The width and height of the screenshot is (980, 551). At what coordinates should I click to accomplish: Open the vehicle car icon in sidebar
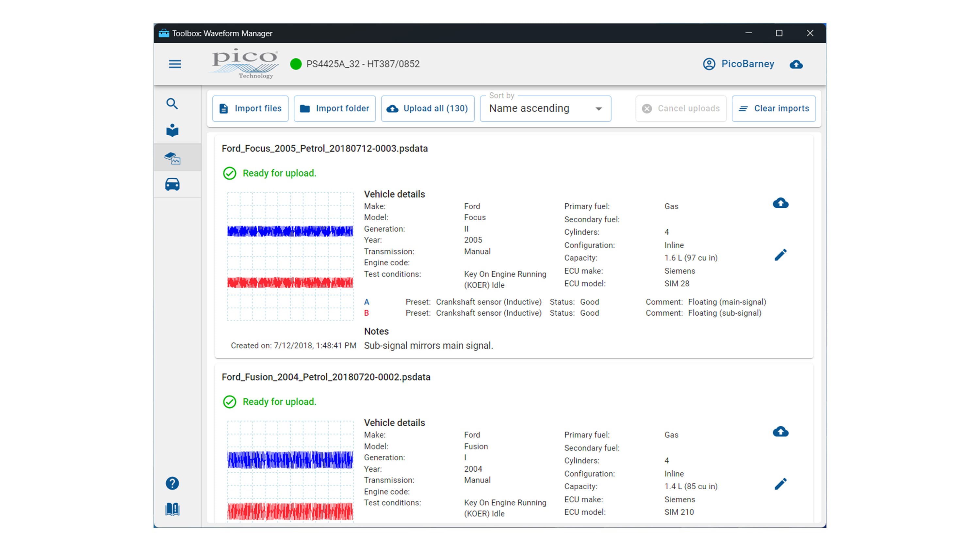pyautogui.click(x=172, y=184)
